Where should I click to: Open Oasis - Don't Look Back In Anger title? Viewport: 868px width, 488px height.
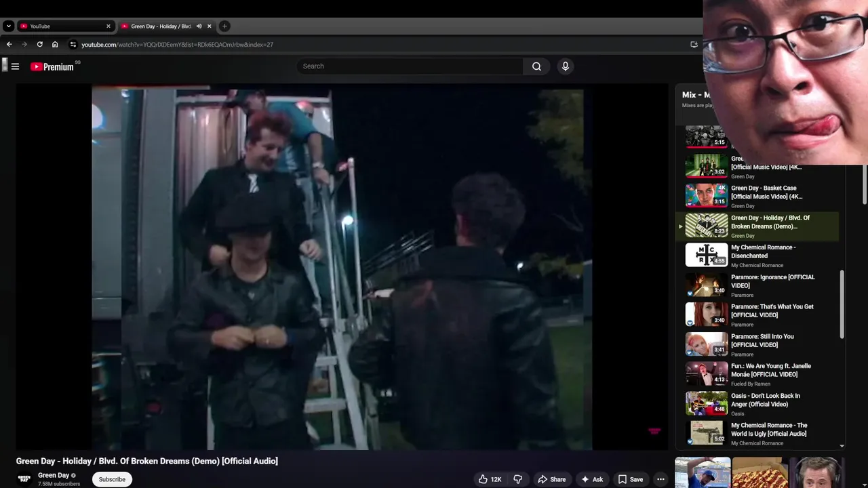click(x=766, y=400)
